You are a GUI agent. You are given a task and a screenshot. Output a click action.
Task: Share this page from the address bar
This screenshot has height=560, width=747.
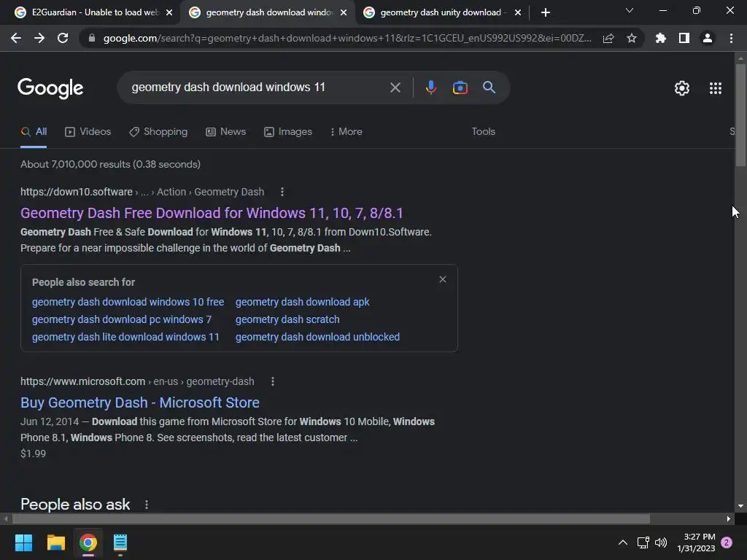click(608, 38)
